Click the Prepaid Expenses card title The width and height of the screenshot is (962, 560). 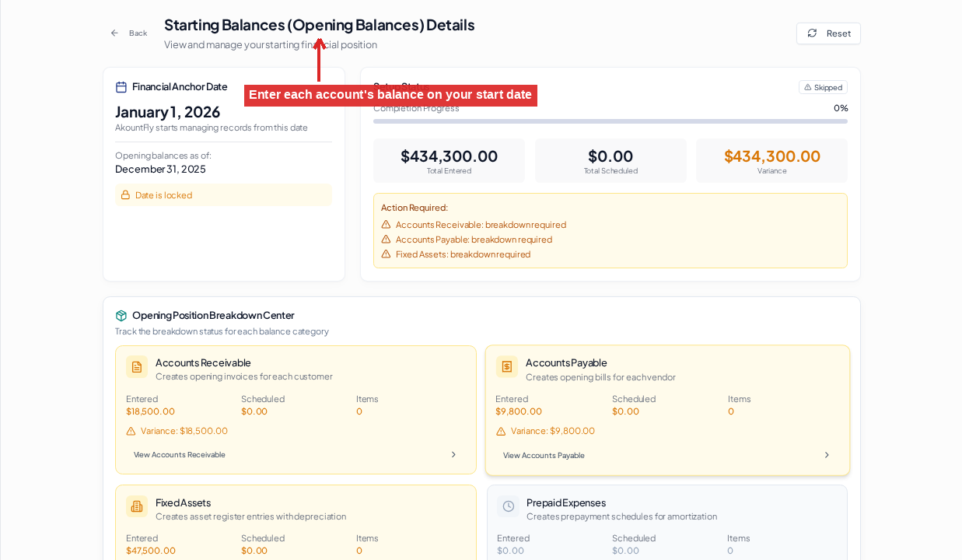click(x=566, y=502)
